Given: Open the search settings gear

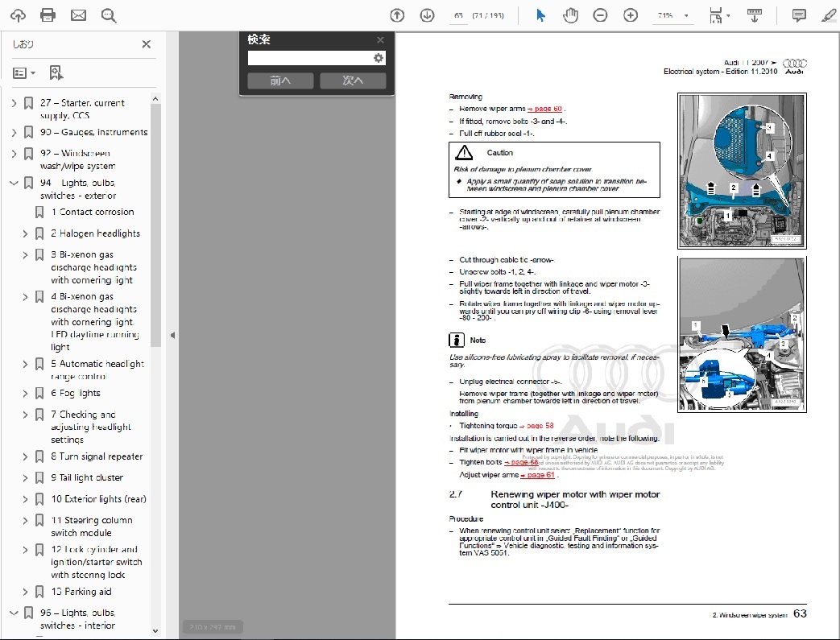Looking at the screenshot, I should click(378, 58).
